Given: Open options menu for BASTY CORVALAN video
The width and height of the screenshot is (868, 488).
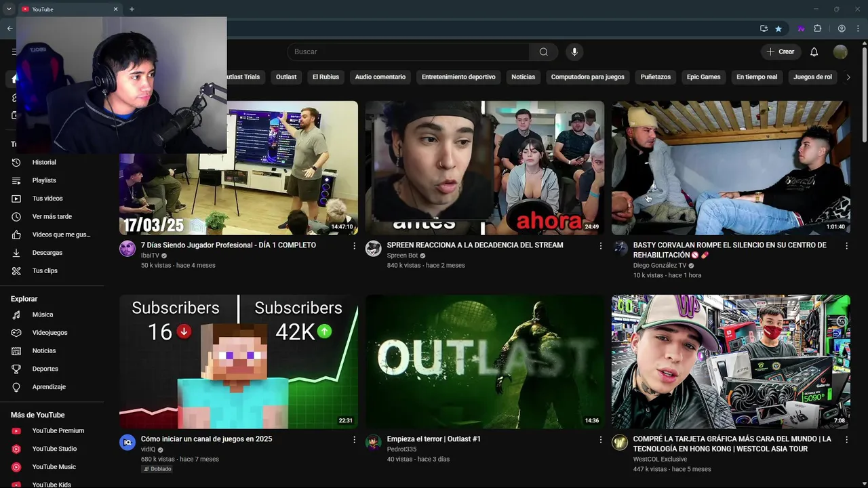Looking at the screenshot, I should [x=846, y=246].
